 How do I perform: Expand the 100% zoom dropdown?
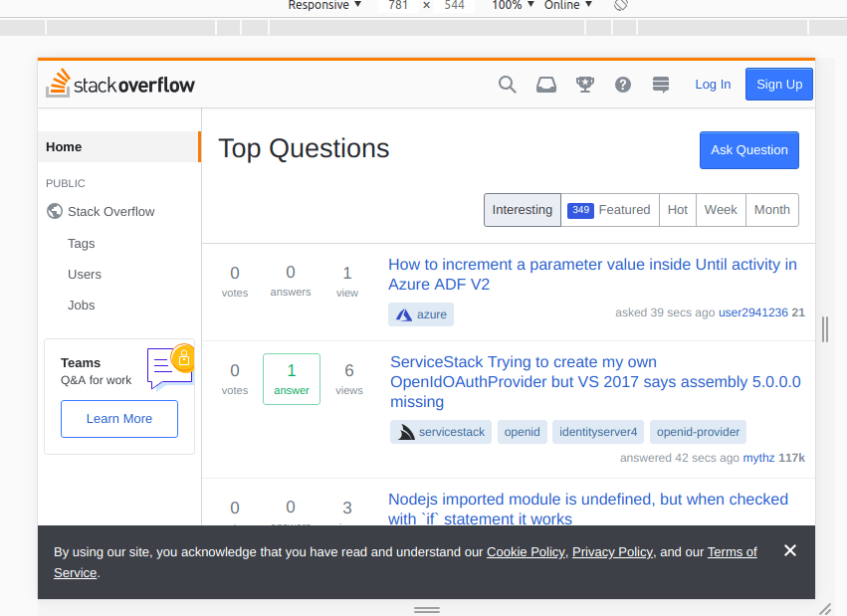[x=513, y=5]
